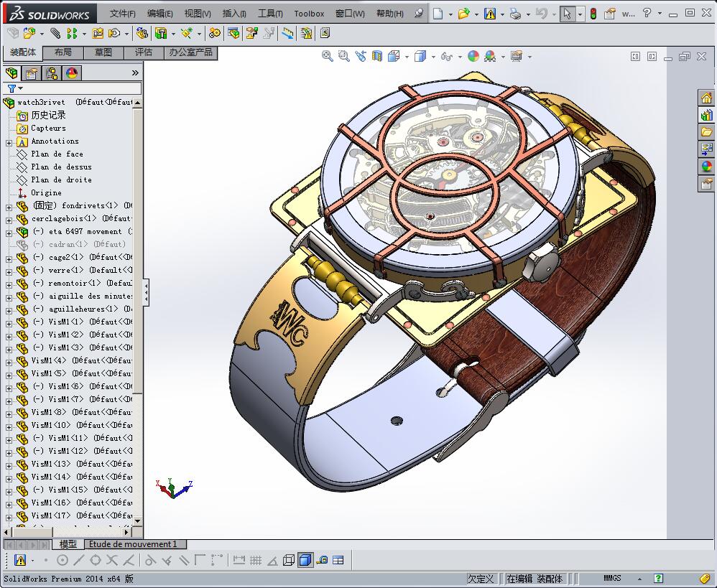The width and height of the screenshot is (717, 588).
Task: Toggle the DisplayManager color ball tab
Action: pyautogui.click(x=72, y=73)
